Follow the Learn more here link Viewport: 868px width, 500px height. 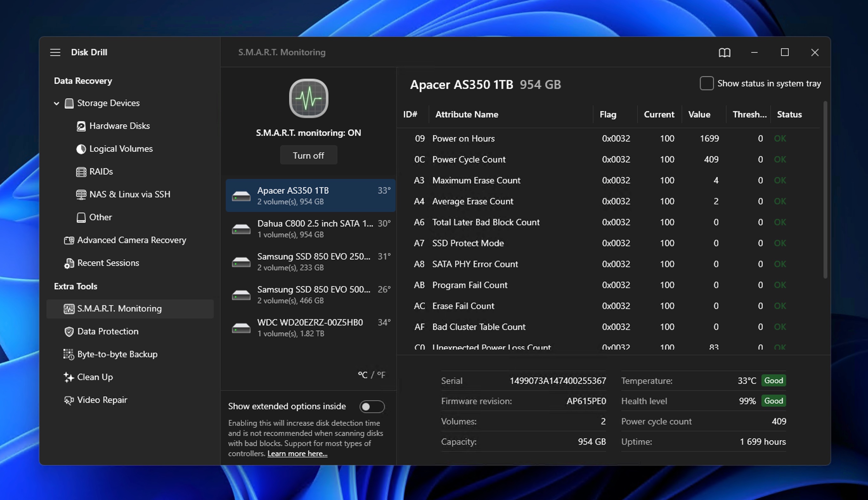coord(297,454)
